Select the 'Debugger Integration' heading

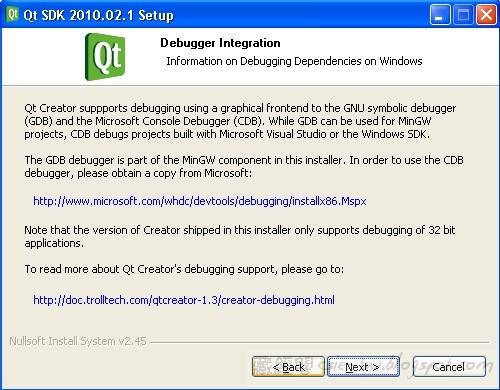tap(220, 43)
